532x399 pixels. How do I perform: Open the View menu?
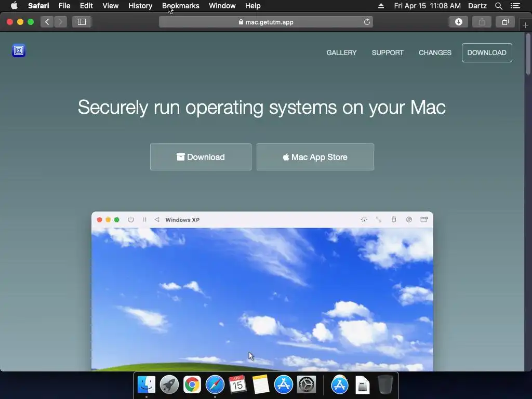111,6
